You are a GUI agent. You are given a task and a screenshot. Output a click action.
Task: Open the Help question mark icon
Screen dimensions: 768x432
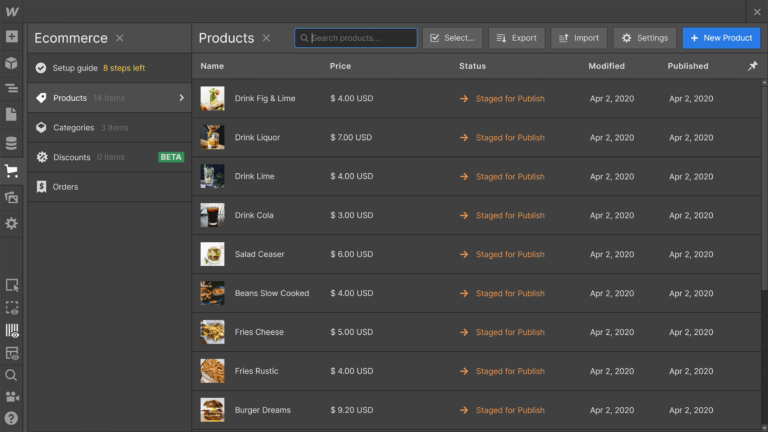(12, 418)
